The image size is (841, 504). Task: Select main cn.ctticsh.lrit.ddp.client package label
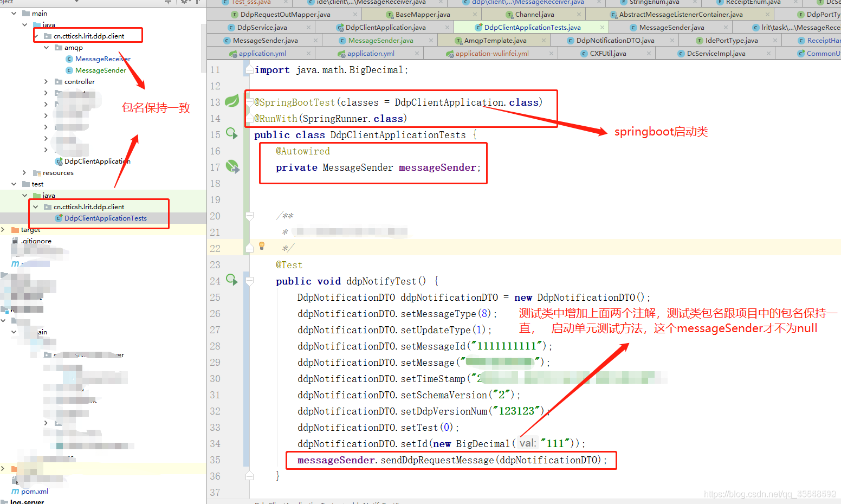(x=89, y=36)
